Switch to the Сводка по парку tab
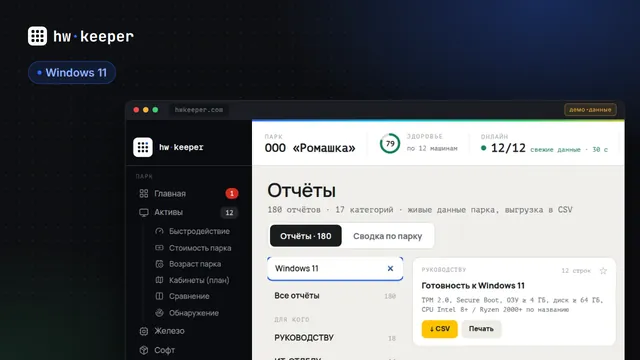This screenshot has height=360, width=640. point(387,236)
